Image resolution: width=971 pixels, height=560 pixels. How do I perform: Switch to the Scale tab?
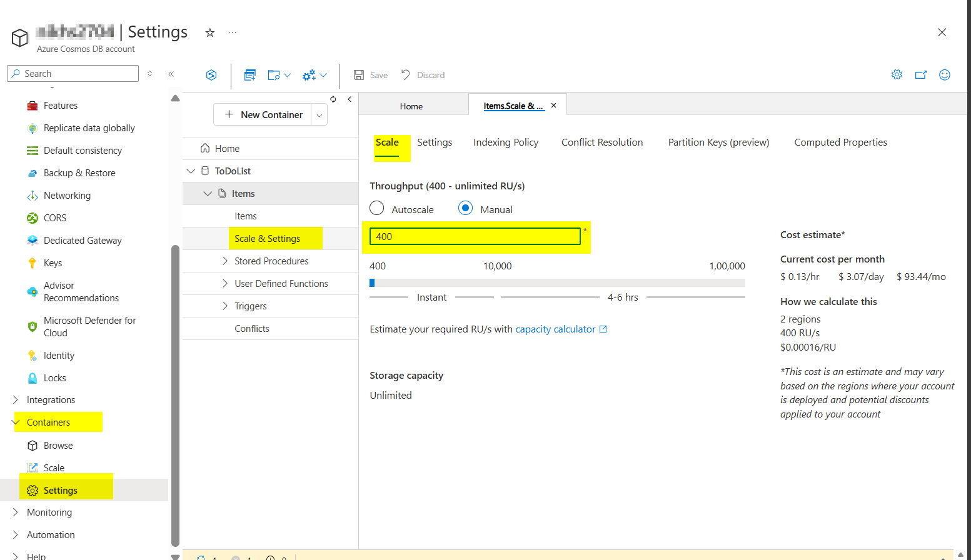click(x=387, y=142)
